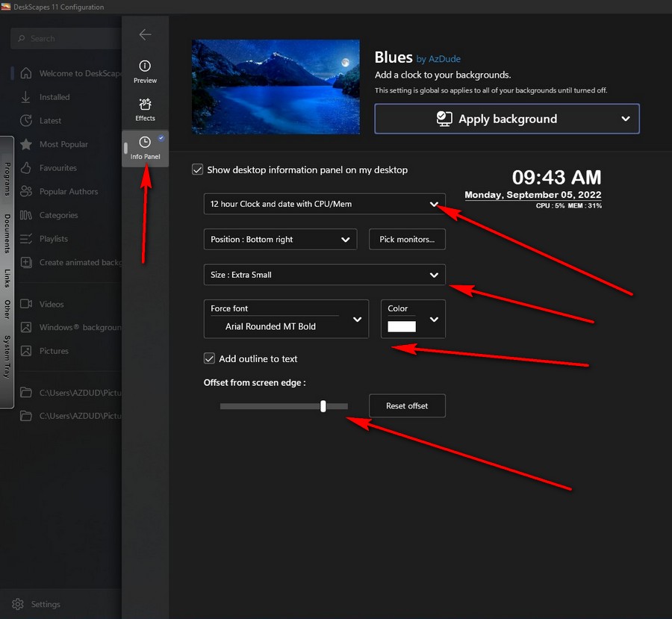The height and width of the screenshot is (619, 672).
Task: Open the Force font dropdown
Action: (286, 319)
